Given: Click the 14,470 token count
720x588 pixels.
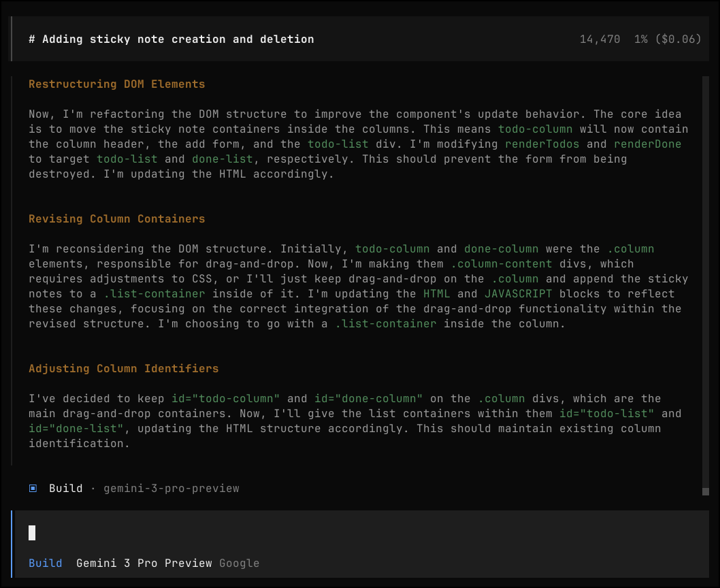Looking at the screenshot, I should [x=600, y=39].
